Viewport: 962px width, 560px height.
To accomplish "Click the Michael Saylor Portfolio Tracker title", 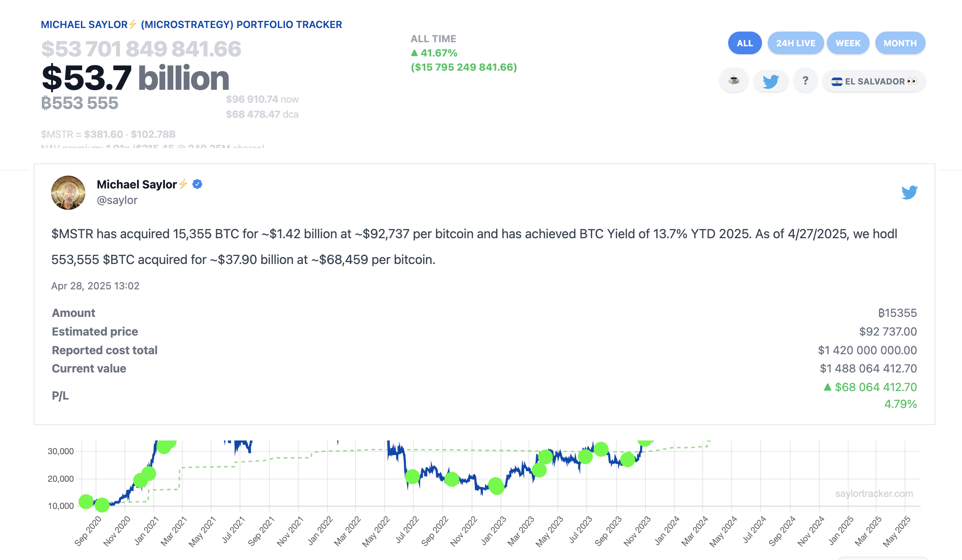I will (192, 24).
